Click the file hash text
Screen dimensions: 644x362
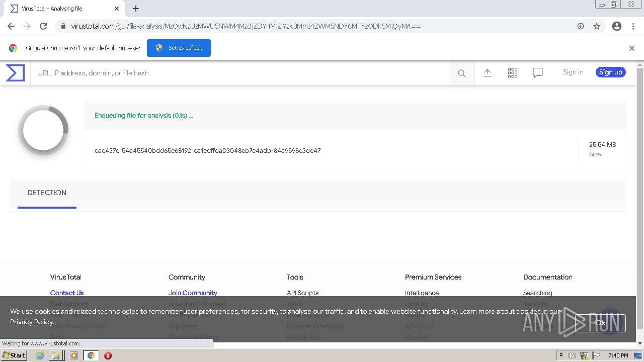pyautogui.click(x=208, y=151)
